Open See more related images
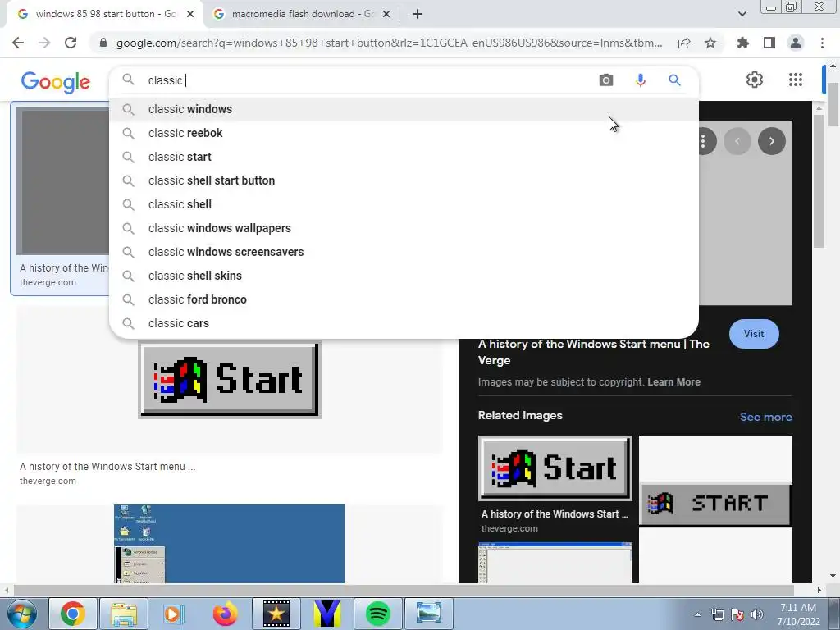 coord(765,417)
